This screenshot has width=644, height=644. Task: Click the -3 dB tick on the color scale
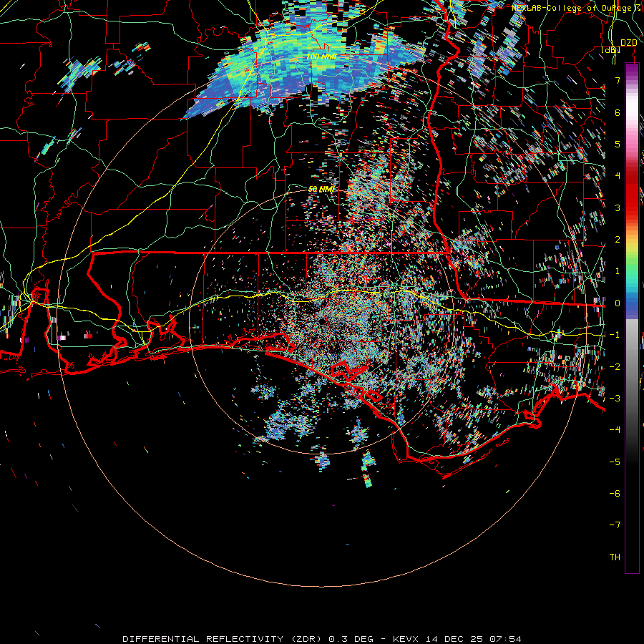(x=615, y=399)
